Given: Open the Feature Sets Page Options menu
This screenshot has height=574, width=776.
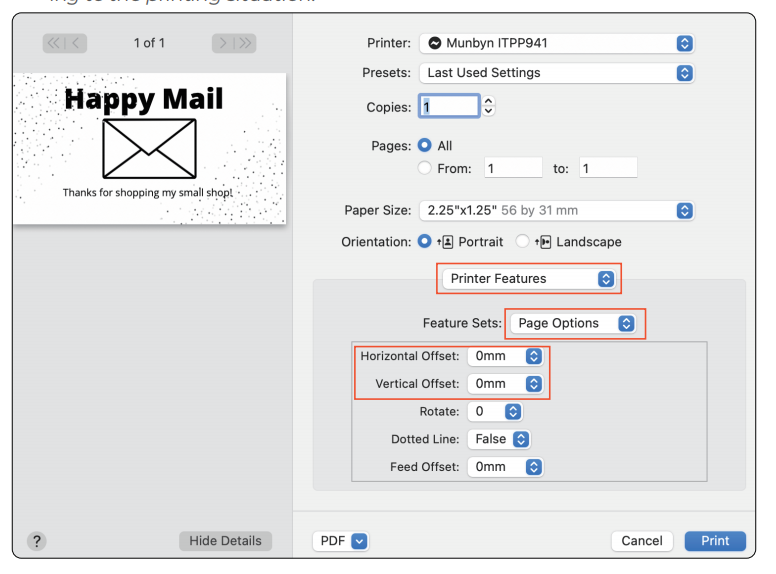Looking at the screenshot, I should click(573, 323).
